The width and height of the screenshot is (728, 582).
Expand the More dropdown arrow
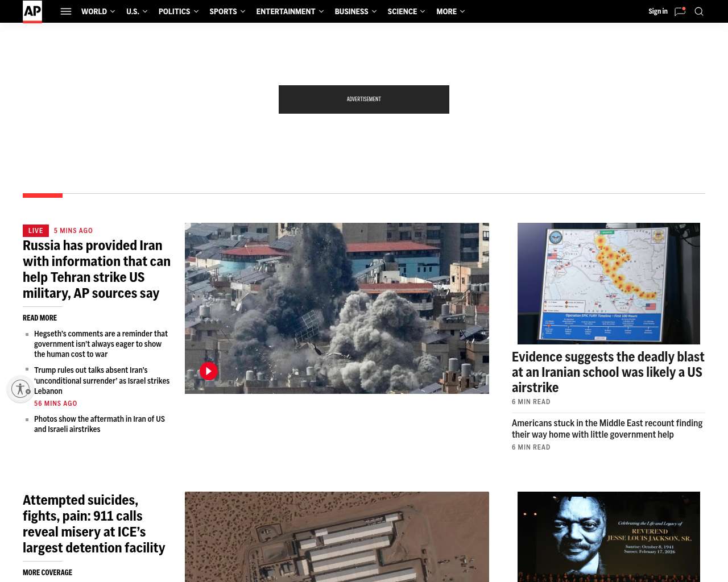click(x=462, y=11)
